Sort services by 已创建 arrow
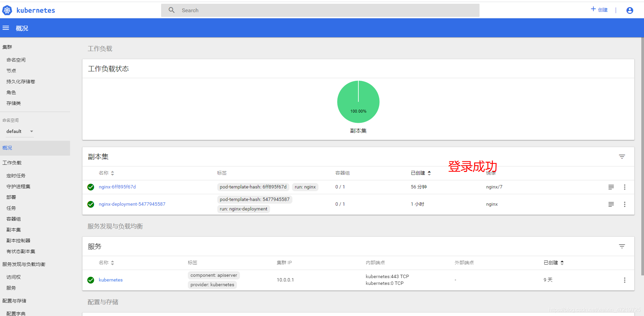Screen dimensions: 644x316 (x=562, y=263)
